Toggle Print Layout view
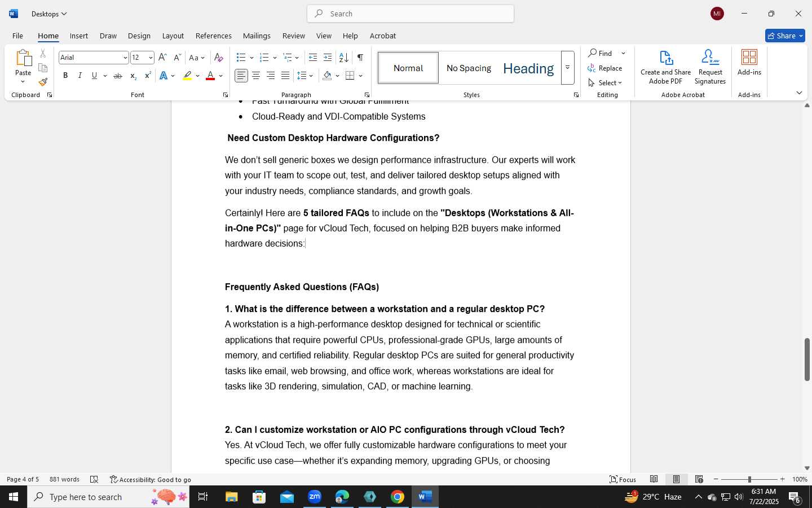The width and height of the screenshot is (812, 508). coord(677,479)
